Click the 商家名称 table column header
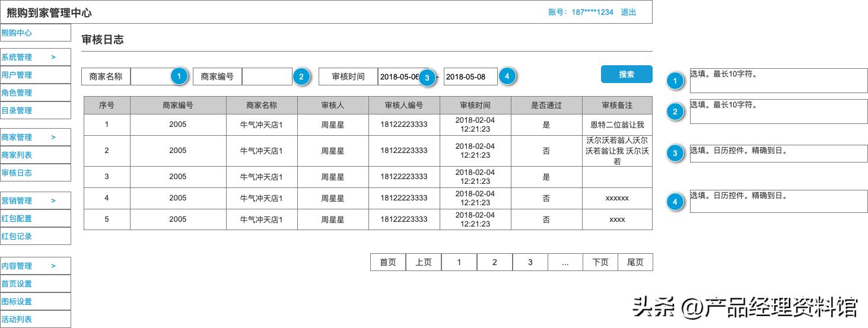 point(262,106)
